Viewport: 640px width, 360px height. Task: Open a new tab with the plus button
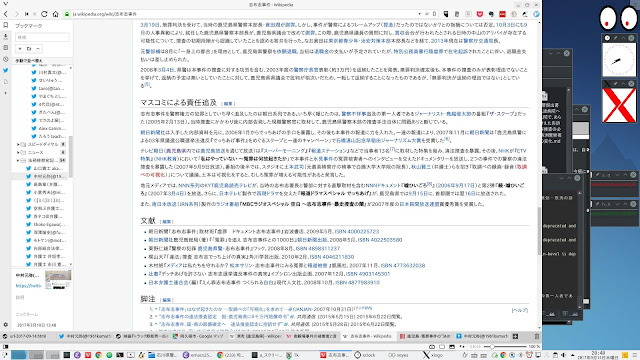pyautogui.click(x=515, y=336)
